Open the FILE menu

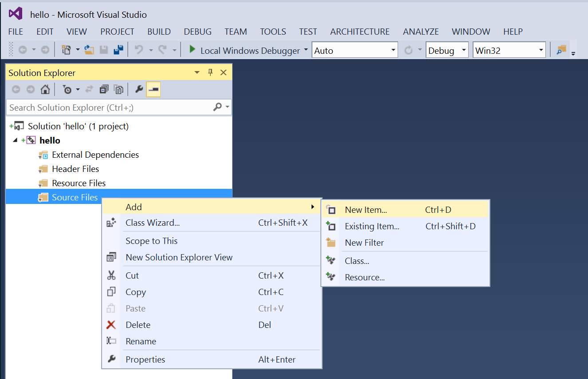pos(16,32)
